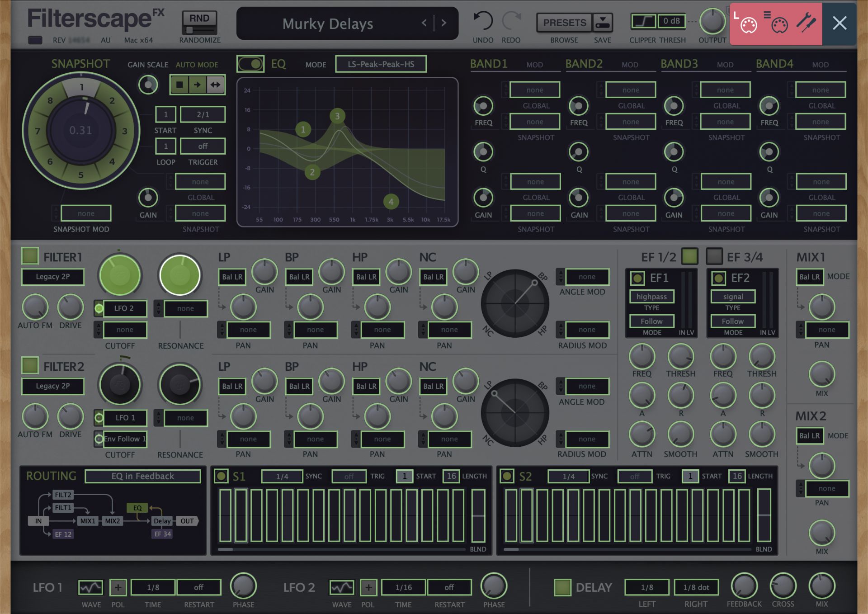Toggle FILTER1 enable square
The height and width of the screenshot is (614, 868).
click(30, 256)
